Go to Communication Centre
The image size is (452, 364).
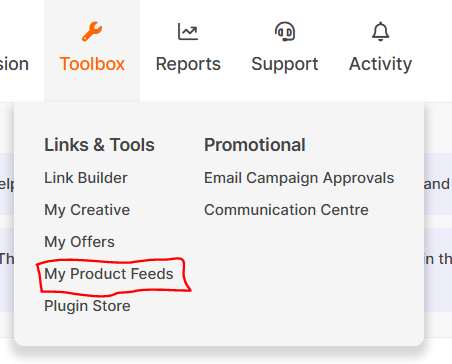pos(286,210)
